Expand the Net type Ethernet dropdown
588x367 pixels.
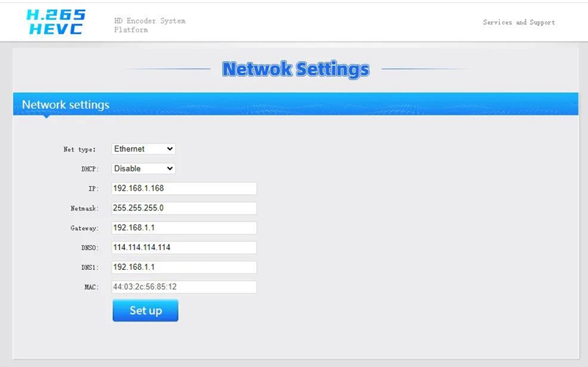[143, 149]
